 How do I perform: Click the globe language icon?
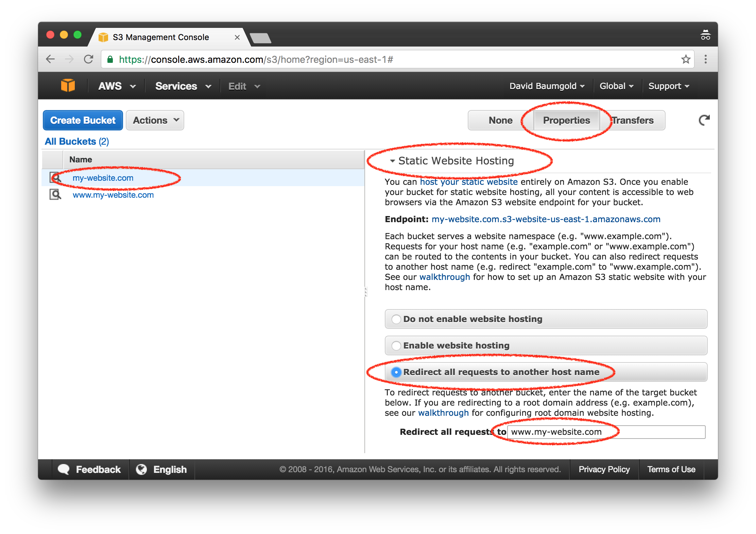(141, 469)
